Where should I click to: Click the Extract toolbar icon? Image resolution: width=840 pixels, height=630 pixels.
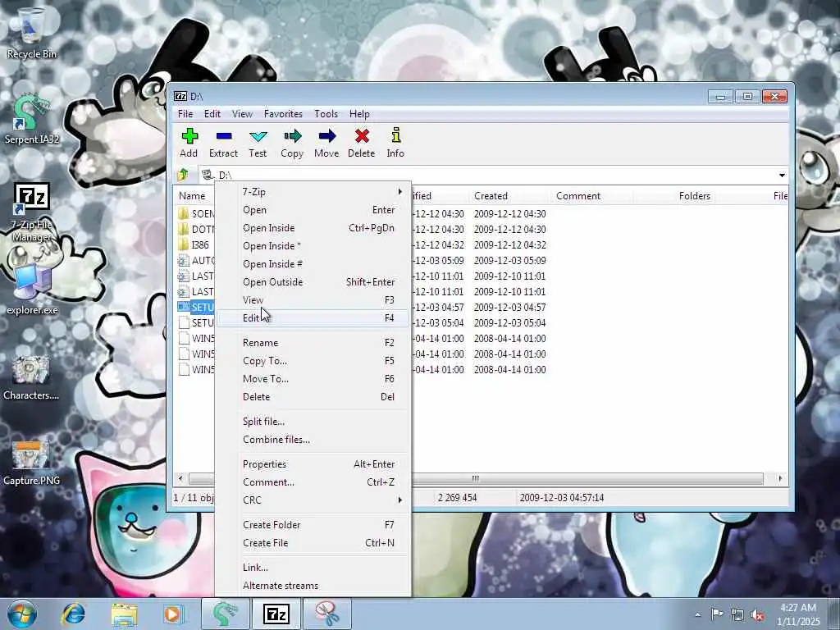223,143
